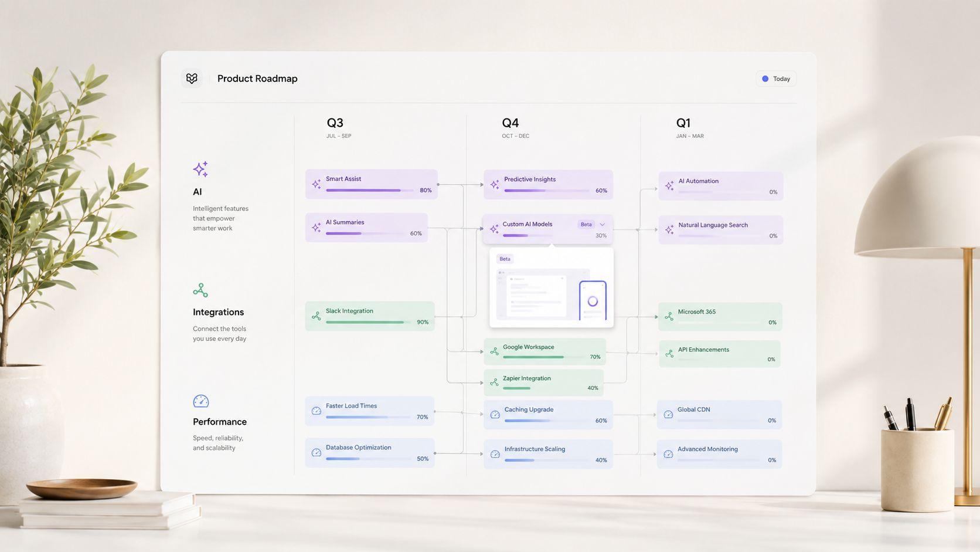This screenshot has width=980, height=552.
Task: Click the Infrastructure Scaling card title
Action: tap(535, 449)
